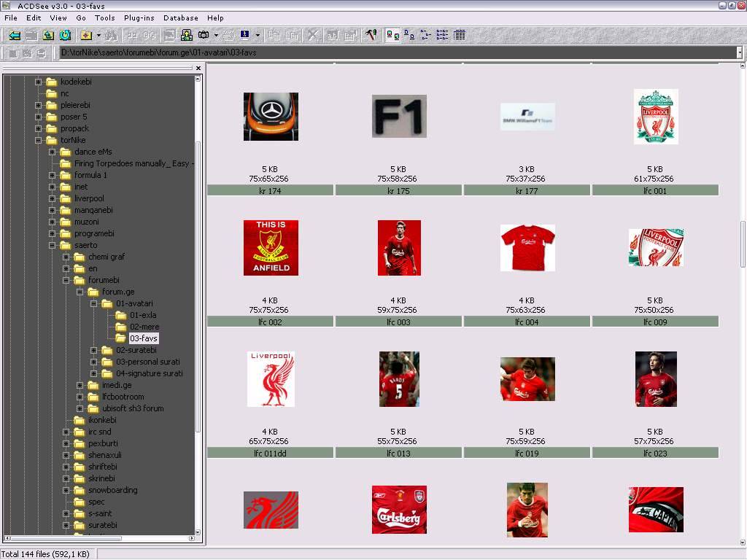Viewport: 747px width, 560px height.
Task: Click the greyed forward navigation icon
Action: click(31, 35)
